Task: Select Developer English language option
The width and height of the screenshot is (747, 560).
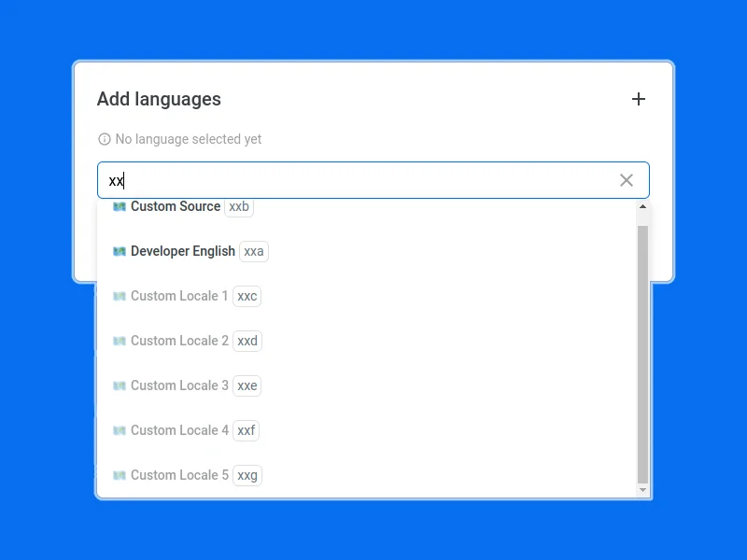Action: [x=183, y=251]
